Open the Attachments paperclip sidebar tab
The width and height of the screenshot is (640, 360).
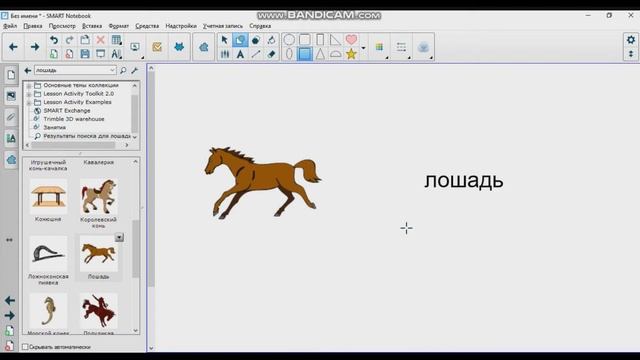pos(11,118)
